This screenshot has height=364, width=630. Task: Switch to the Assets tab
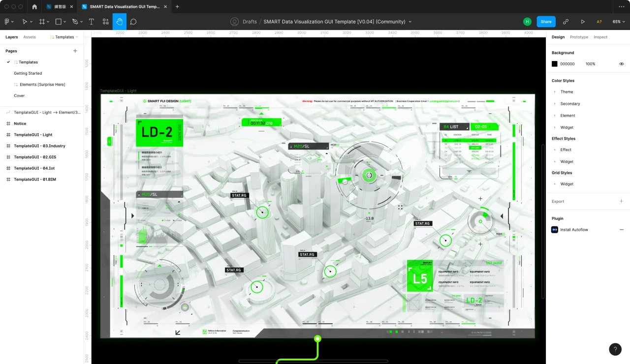click(30, 37)
